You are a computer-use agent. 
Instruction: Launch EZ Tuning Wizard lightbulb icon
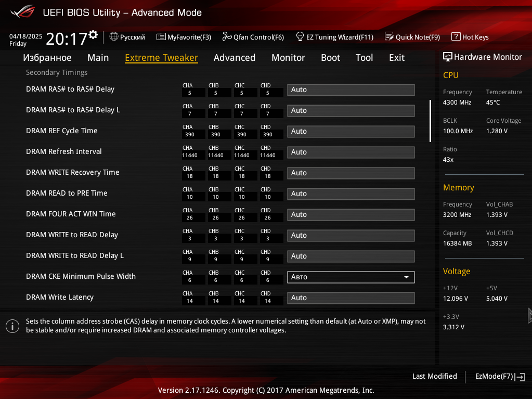[x=300, y=36]
